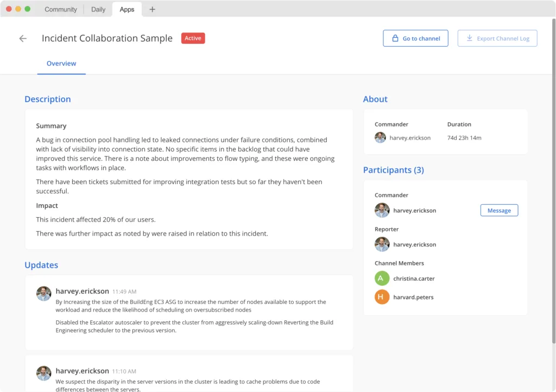The height and width of the screenshot is (392, 556).
Task: Click the Updates section heading
Action: [41, 265]
